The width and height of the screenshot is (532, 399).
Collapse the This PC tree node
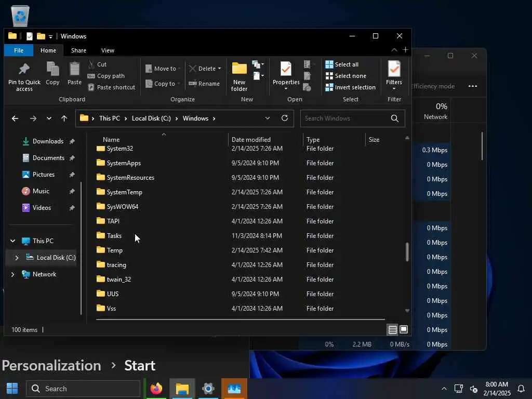coord(13,241)
